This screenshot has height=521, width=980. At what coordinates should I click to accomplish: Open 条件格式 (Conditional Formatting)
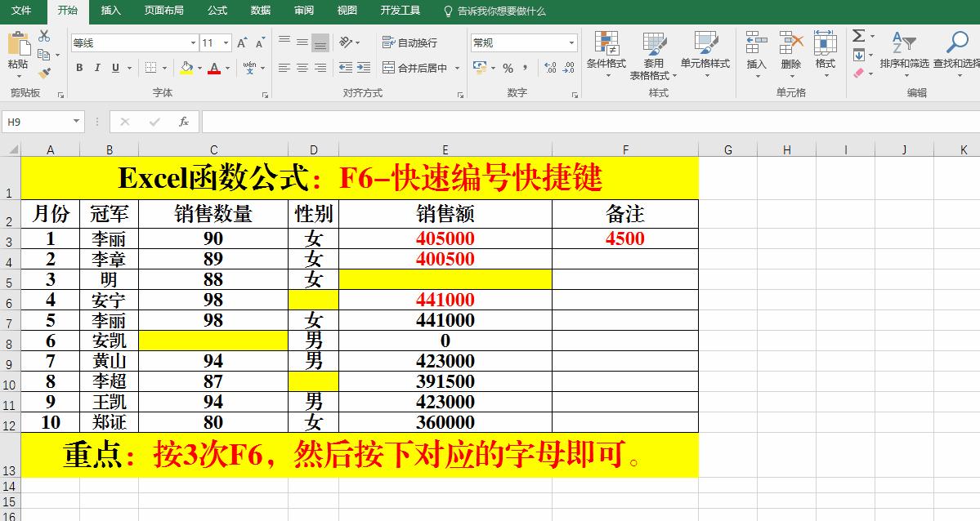(609, 49)
